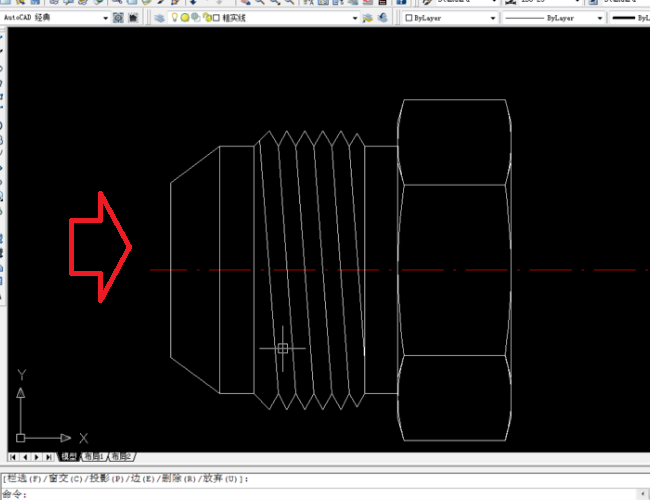
Task: Click the next-tab navigation arrow button
Action: click(36, 457)
